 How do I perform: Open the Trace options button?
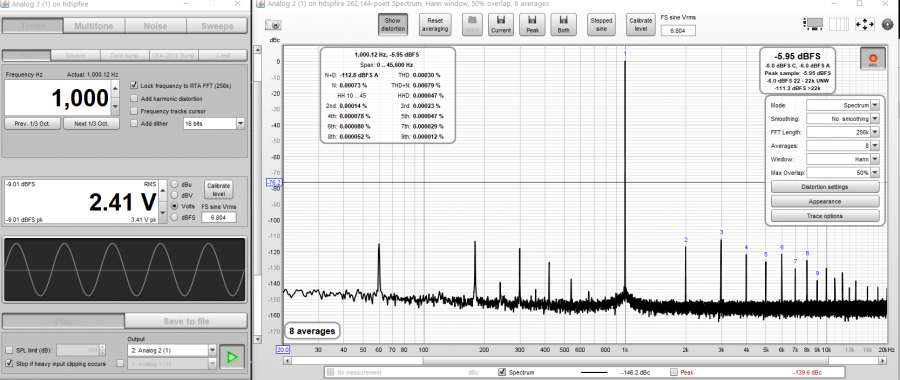[825, 216]
